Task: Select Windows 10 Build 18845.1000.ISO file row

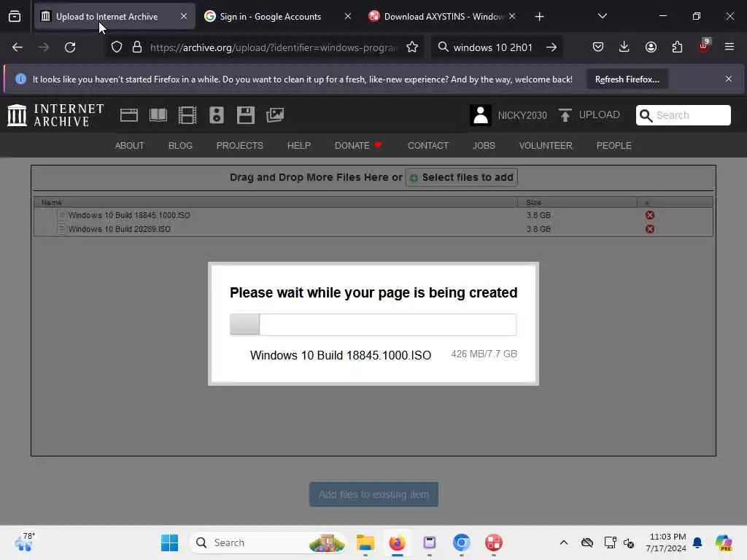Action: coord(373,215)
